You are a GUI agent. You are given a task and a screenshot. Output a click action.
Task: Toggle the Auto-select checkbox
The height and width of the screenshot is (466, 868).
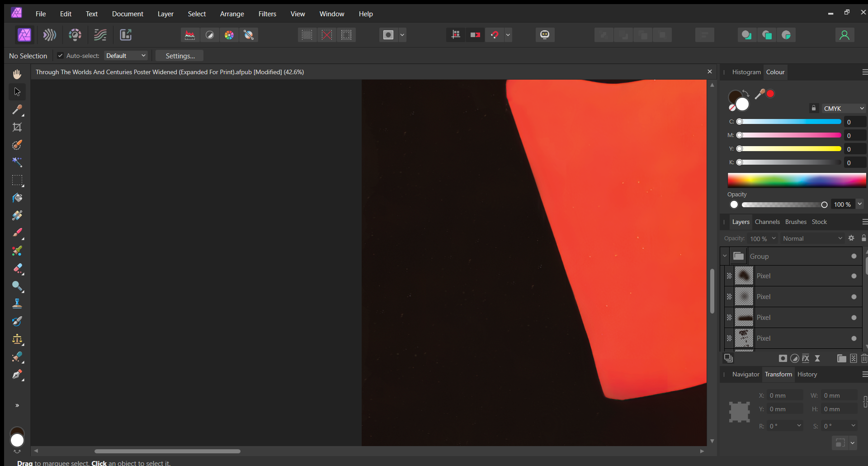[x=60, y=56]
